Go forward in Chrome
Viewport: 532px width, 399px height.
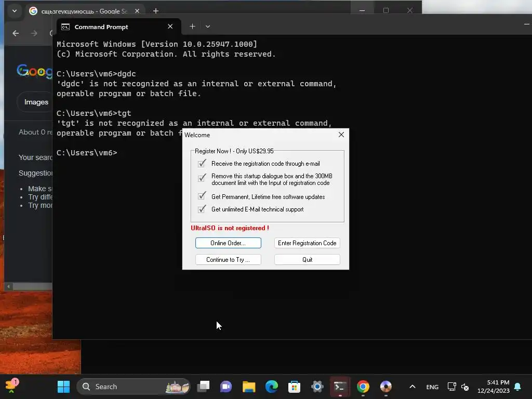point(34,33)
